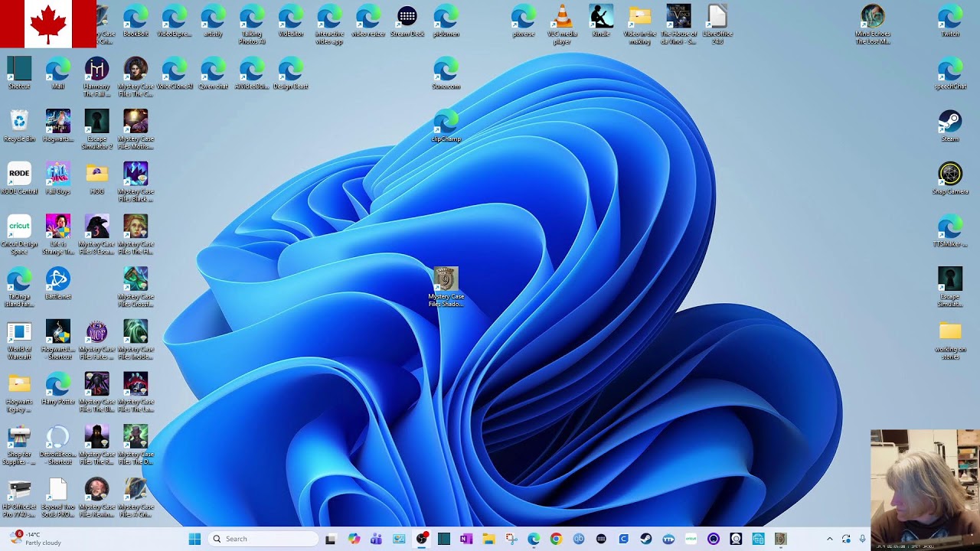Viewport: 980px width, 551px height.
Task: Select the Recycle Bin icon
Action: pyautogui.click(x=19, y=126)
